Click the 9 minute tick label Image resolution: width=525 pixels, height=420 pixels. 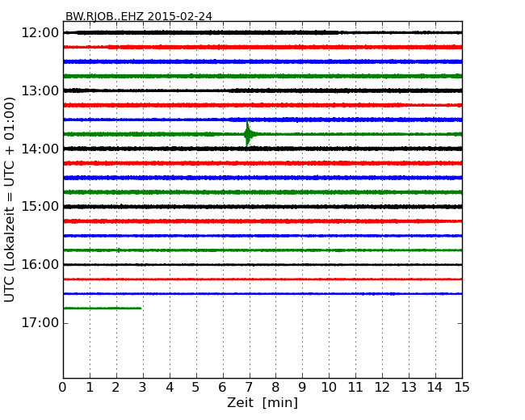pyautogui.click(x=302, y=388)
